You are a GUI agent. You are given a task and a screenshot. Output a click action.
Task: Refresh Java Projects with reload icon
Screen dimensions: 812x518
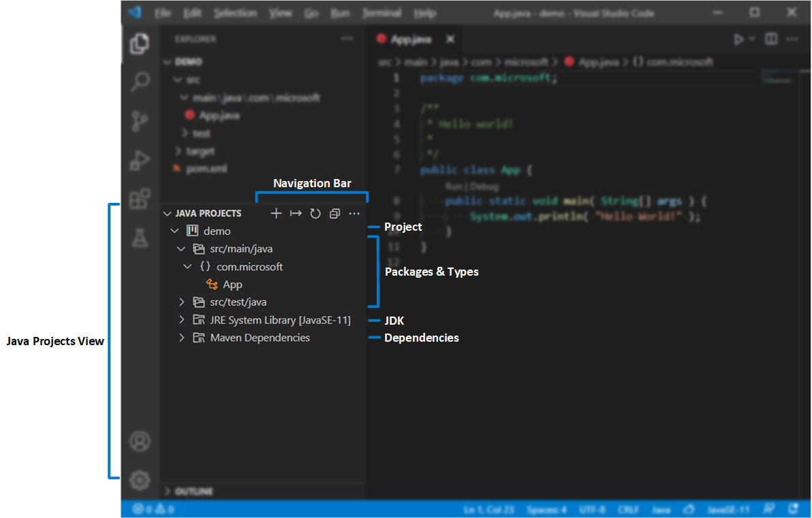click(x=315, y=213)
